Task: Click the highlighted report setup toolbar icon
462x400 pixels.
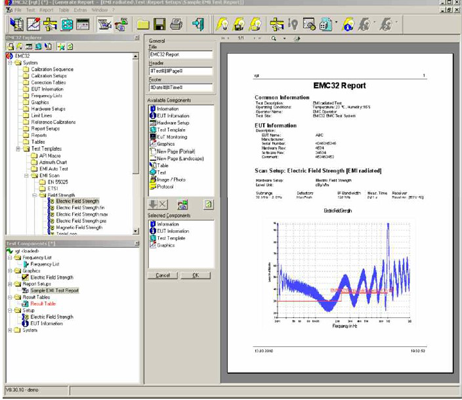Action: coord(105,24)
